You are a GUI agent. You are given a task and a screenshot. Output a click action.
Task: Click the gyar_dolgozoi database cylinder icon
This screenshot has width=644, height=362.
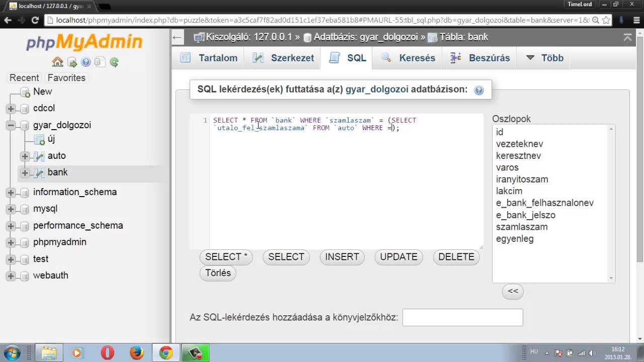[x=25, y=125]
